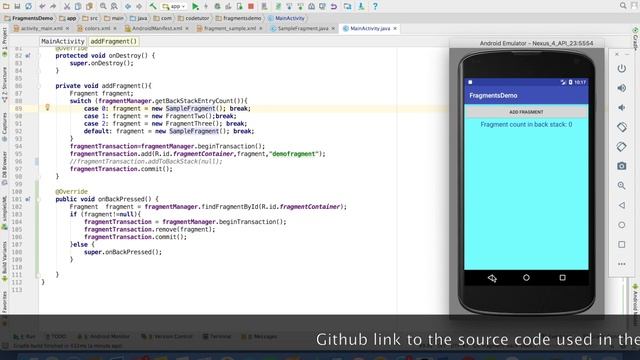Viewport: 640px width, 360px height.
Task: Select MainActivity in the editor breadcrumb
Action: tap(63, 41)
